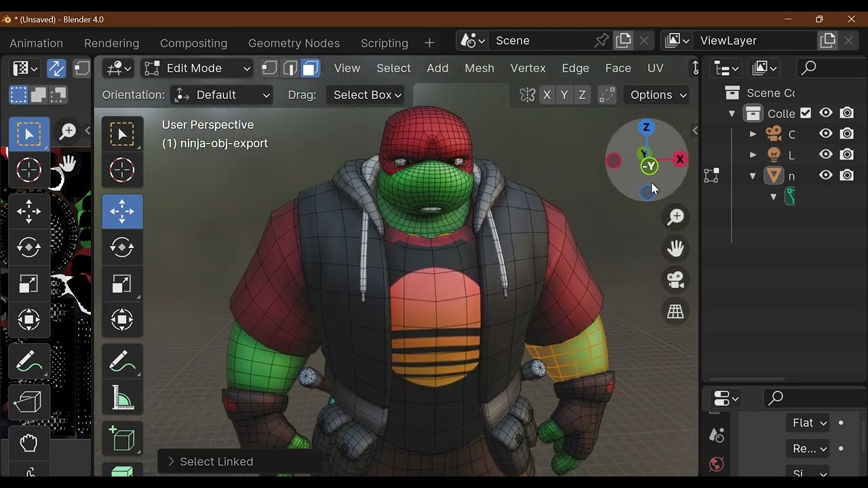Image resolution: width=868 pixels, height=488 pixels.
Task: Click the Z axis on navigation gizmo
Action: [x=646, y=127]
